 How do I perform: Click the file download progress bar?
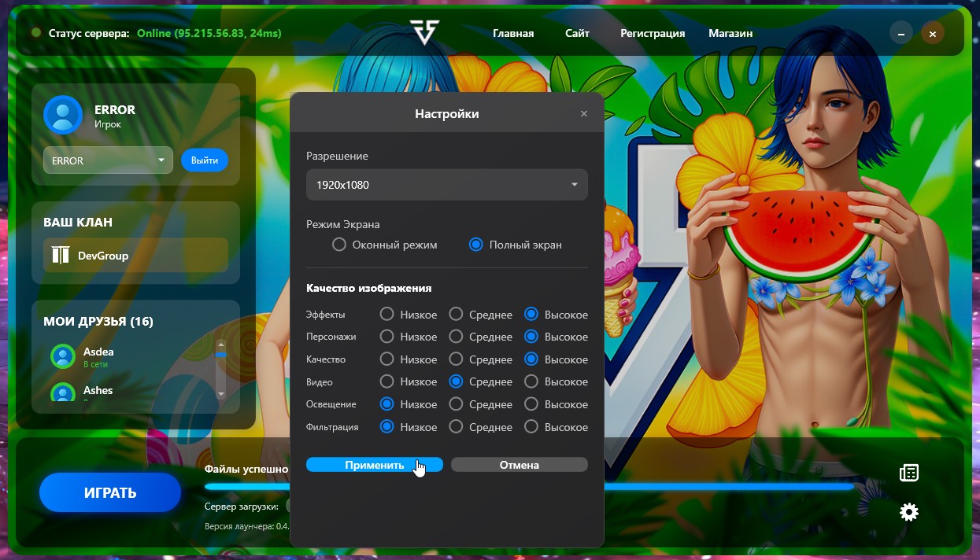pyautogui.click(x=708, y=487)
